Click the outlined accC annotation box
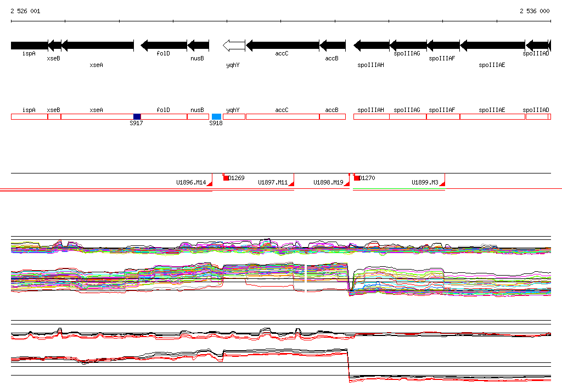Viewport: 562px width, 392px height. click(x=282, y=116)
